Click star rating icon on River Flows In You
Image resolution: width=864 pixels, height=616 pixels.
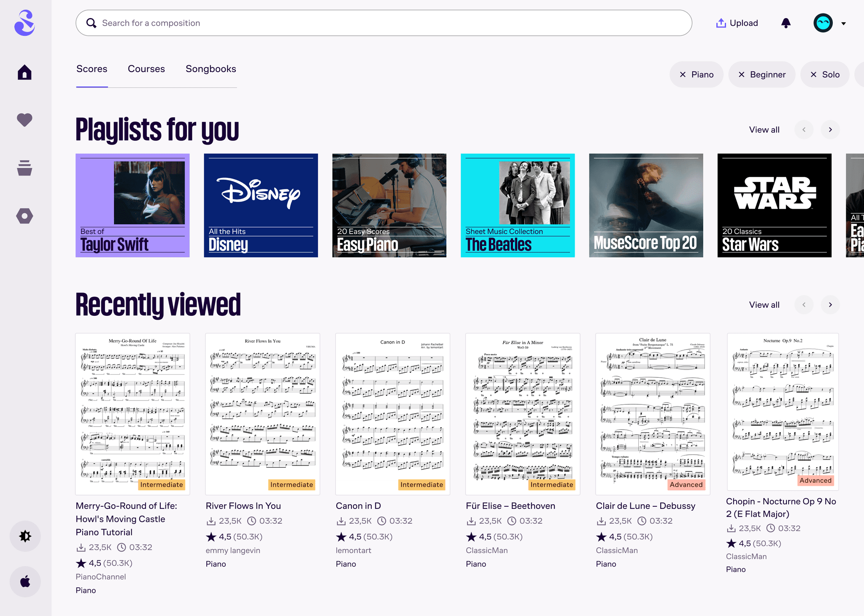tap(211, 537)
